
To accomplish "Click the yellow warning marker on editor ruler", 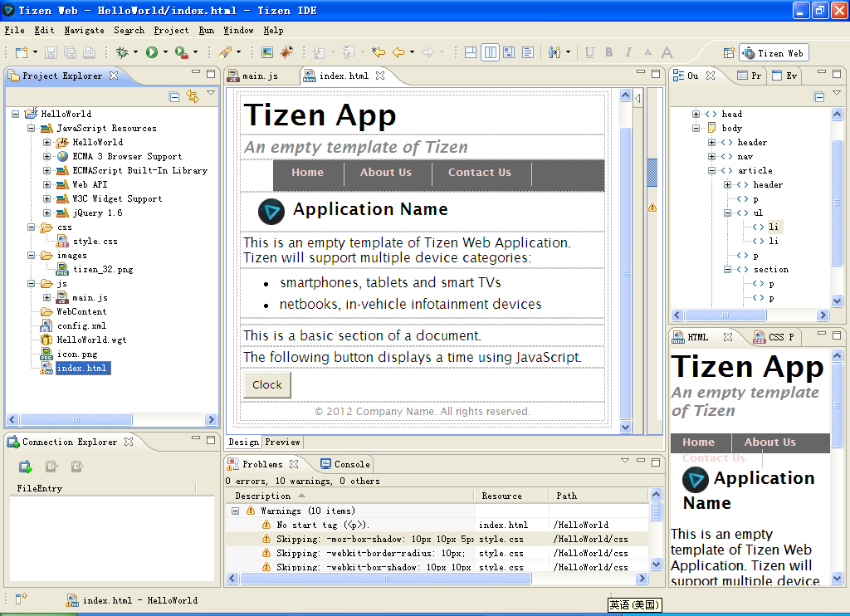I will tap(652, 208).
